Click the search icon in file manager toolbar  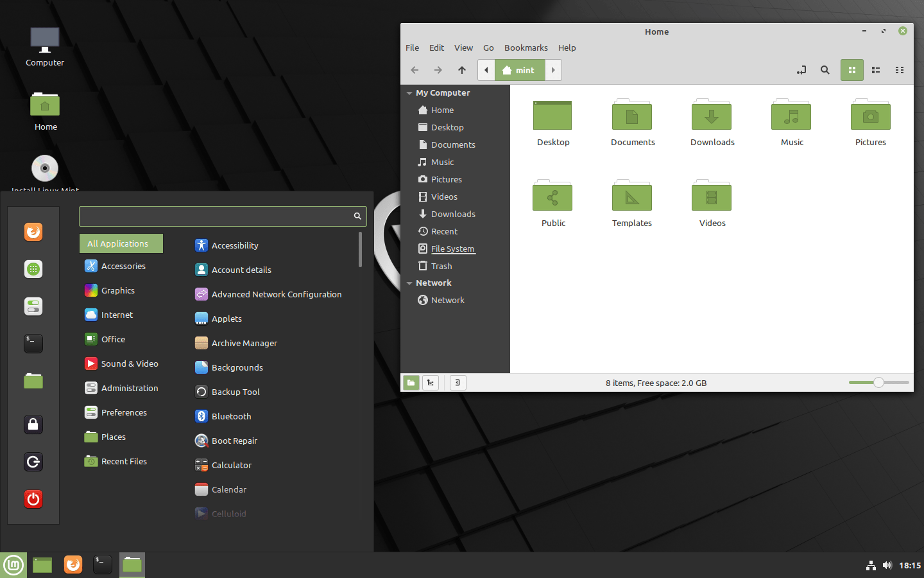[825, 70]
